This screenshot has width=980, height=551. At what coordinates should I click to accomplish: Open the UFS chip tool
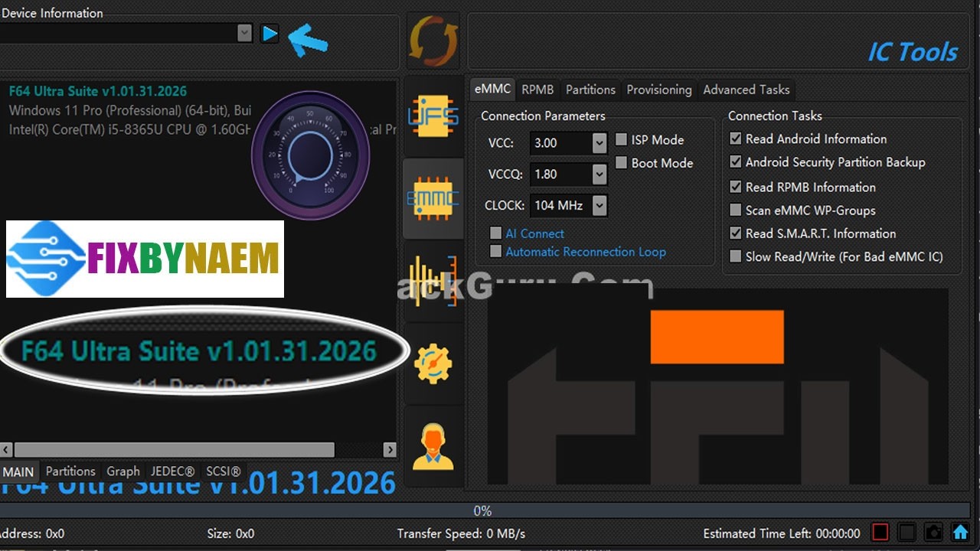(433, 116)
